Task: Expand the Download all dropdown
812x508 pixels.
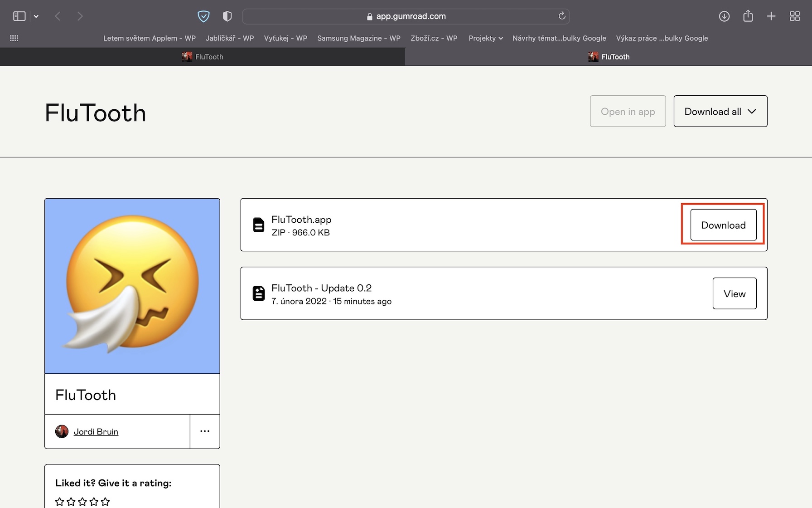Action: click(720, 111)
